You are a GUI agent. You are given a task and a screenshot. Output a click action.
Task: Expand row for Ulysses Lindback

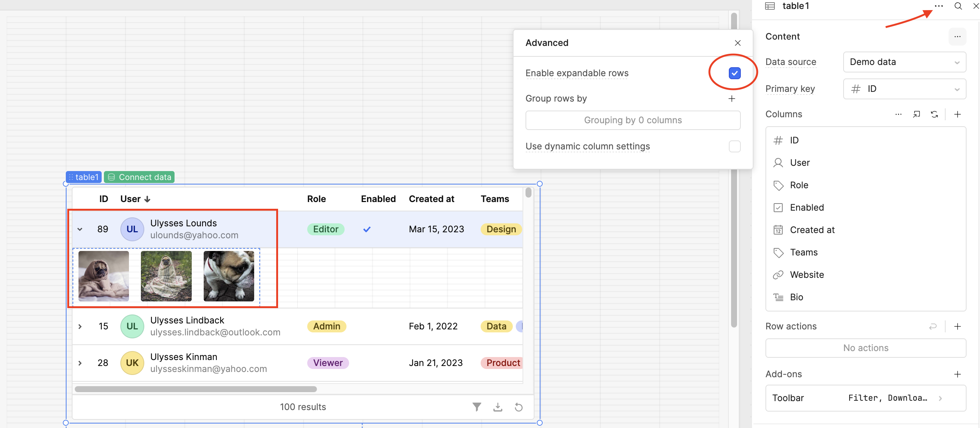tap(80, 326)
